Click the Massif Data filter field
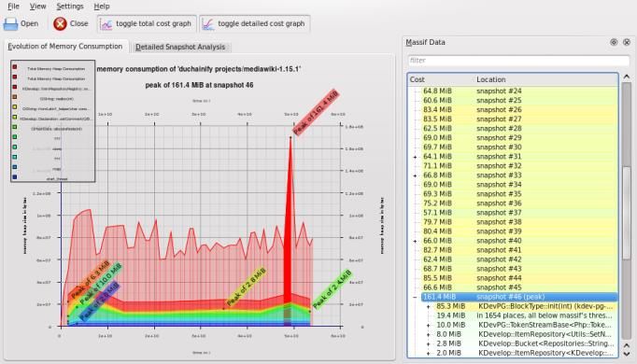Viewport: 637px width, 364px height. tap(518, 61)
